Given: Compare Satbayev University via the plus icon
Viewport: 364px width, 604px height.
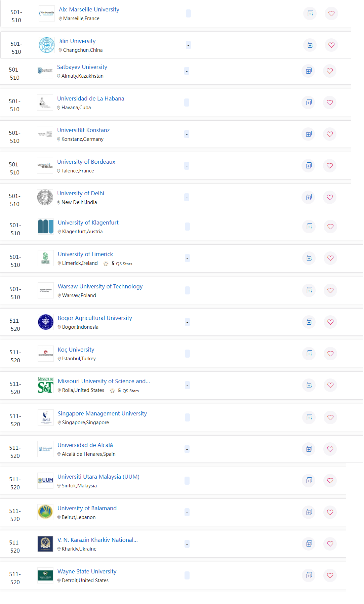Looking at the screenshot, I should click(x=309, y=71).
